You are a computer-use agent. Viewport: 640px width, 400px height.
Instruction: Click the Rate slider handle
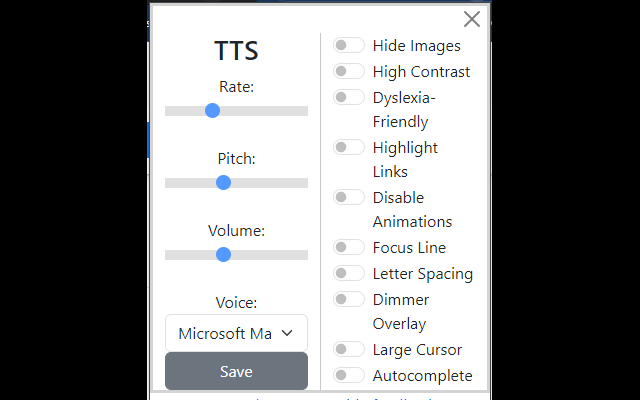click(212, 110)
